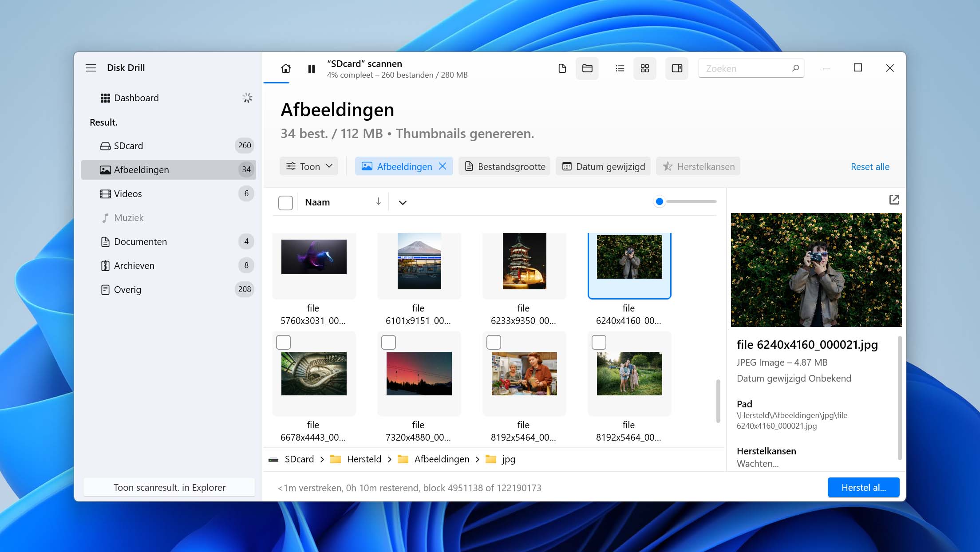Viewport: 980px width, 552px height.
Task: Go to the Home screen
Action: pyautogui.click(x=286, y=68)
